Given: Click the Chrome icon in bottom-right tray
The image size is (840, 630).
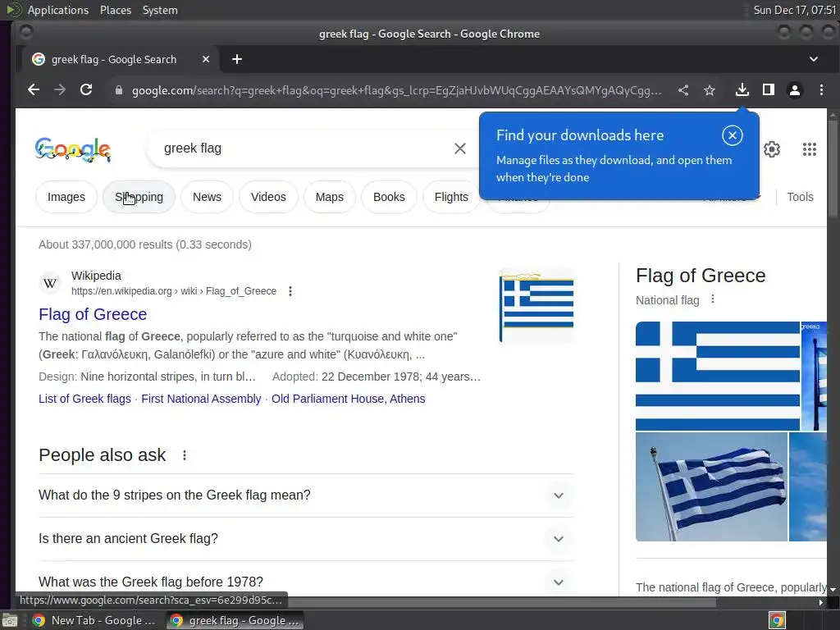Looking at the screenshot, I should (x=776, y=620).
